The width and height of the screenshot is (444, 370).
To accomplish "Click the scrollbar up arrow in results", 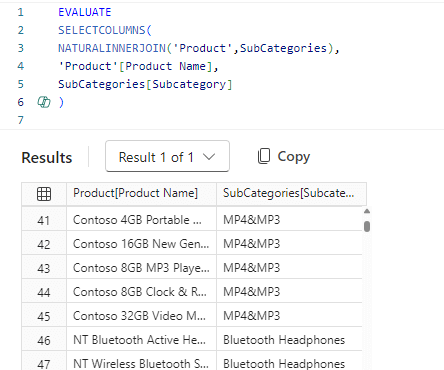I will click(367, 211).
